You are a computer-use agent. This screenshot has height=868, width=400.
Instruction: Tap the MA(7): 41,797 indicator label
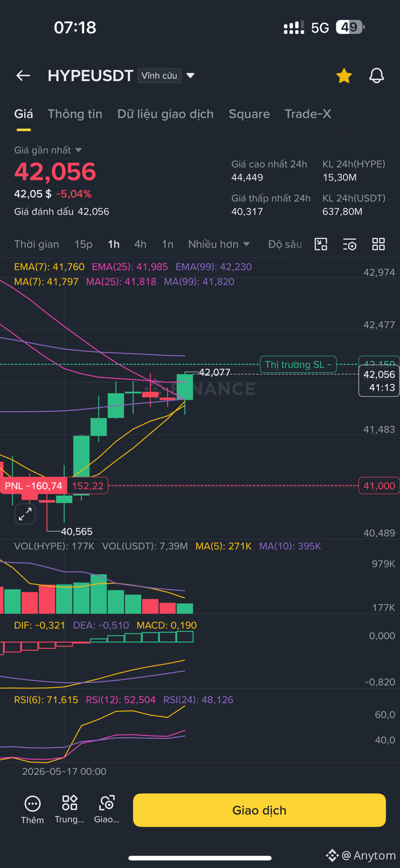[46, 282]
